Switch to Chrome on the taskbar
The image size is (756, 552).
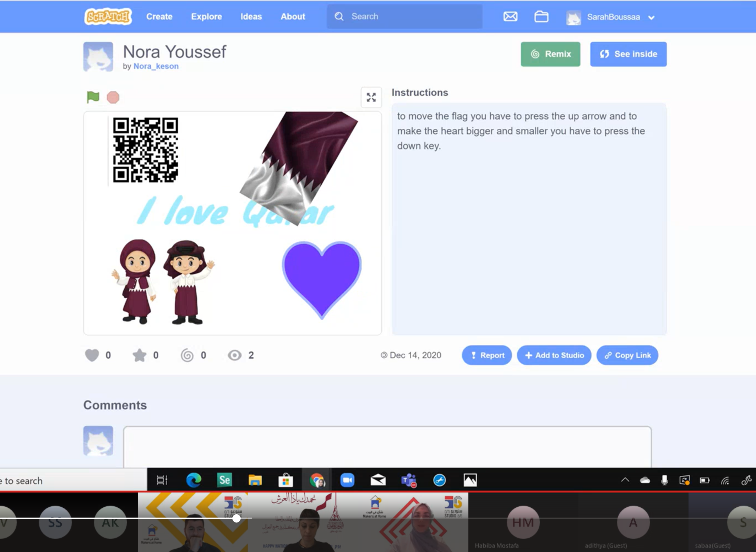[x=317, y=480]
